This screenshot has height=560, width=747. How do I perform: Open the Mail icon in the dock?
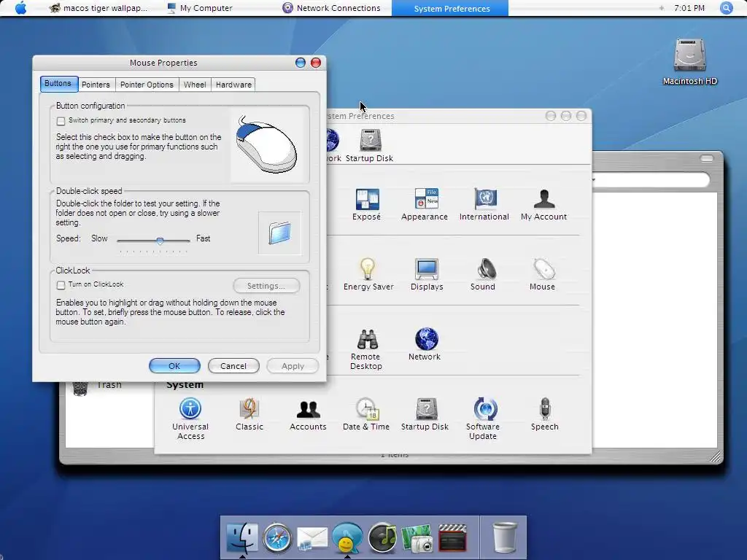(x=312, y=538)
